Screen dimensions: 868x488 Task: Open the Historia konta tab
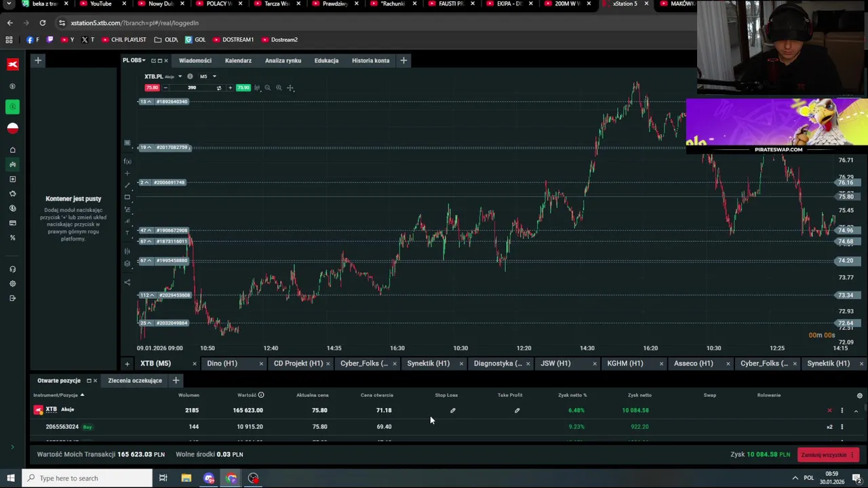371,61
